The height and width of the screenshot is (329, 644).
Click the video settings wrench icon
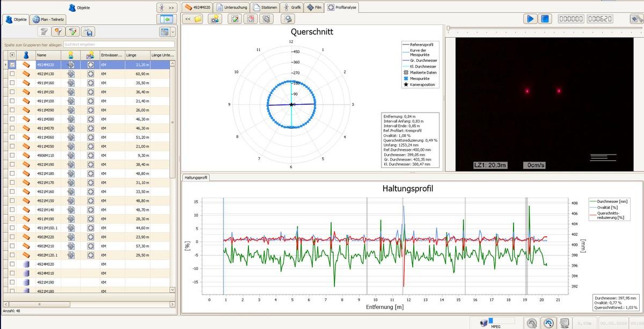(635, 19)
